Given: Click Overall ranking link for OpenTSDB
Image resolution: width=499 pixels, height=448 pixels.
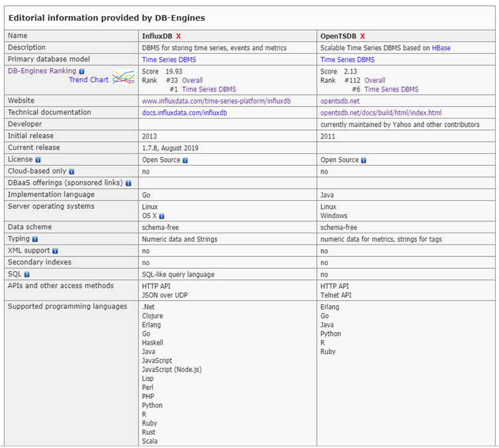Looking at the screenshot, I should pos(375,80).
